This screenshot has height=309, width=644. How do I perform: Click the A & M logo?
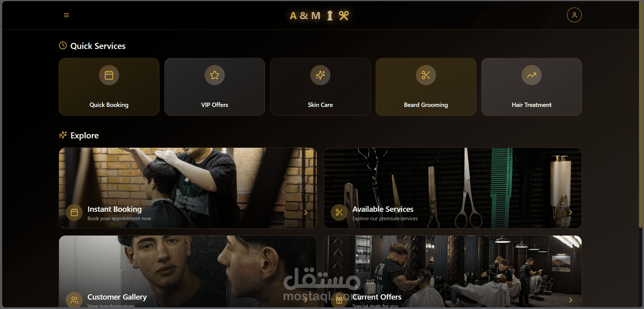pyautogui.click(x=320, y=15)
